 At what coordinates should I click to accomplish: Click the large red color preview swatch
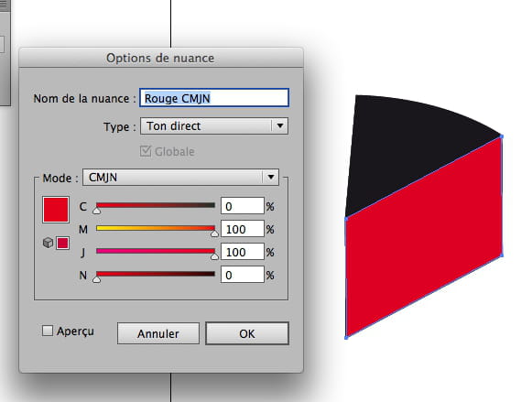[x=56, y=210]
